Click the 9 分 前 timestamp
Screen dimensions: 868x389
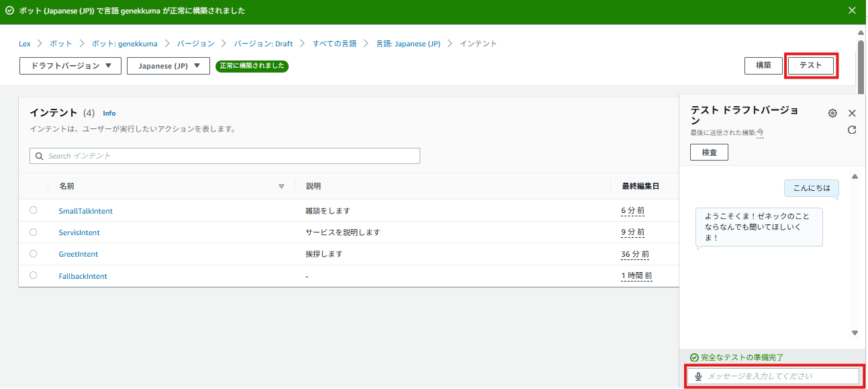(x=633, y=232)
